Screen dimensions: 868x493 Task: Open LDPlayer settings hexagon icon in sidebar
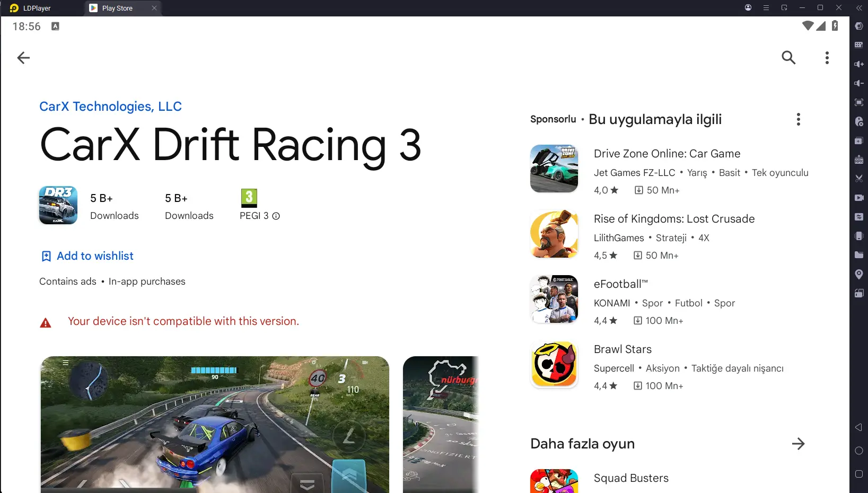[x=859, y=26]
